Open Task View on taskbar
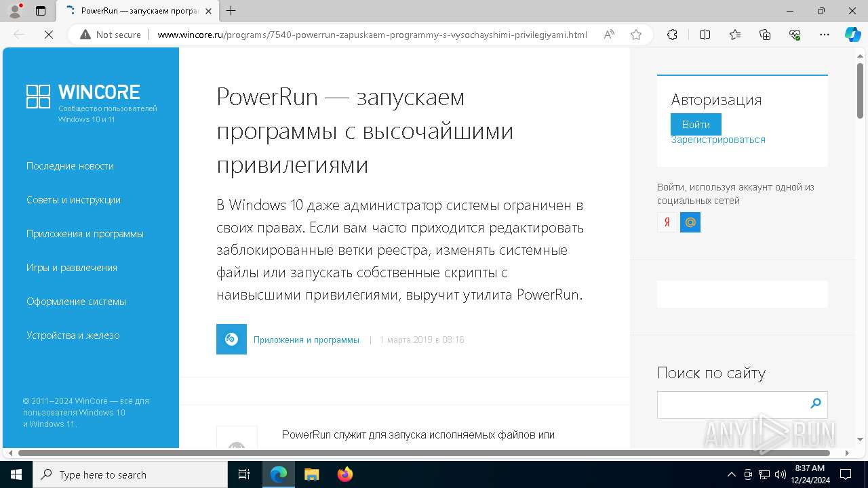This screenshot has height=488, width=868. coord(244,474)
